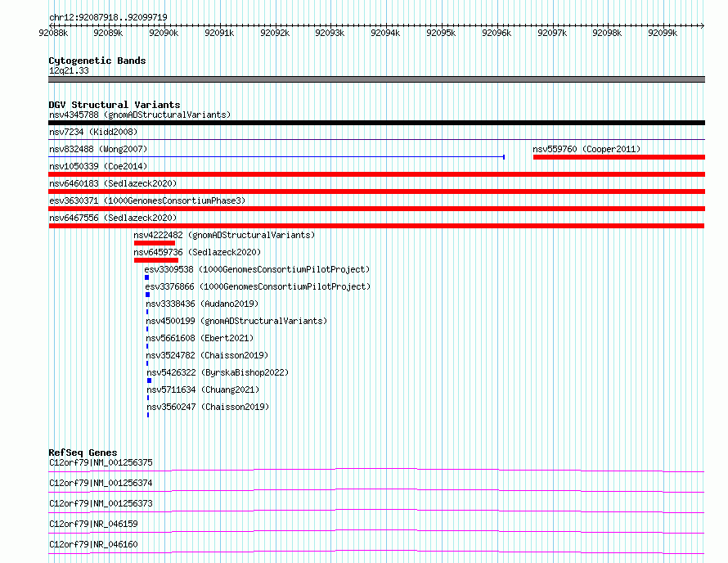Open variant nsv4345788 (gnomADStructuralVariants) label
The width and height of the screenshot is (728, 563).
140,115
